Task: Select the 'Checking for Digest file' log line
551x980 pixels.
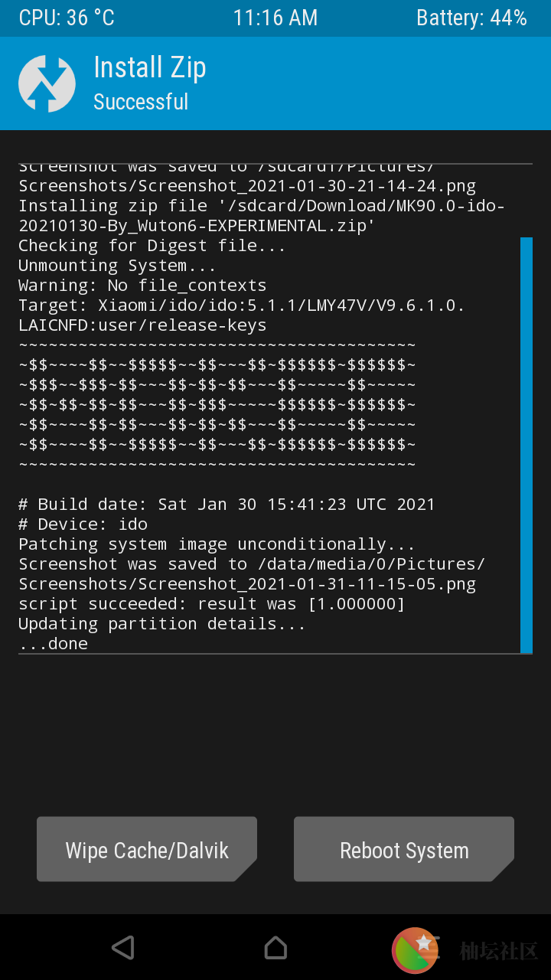Action: click(152, 246)
